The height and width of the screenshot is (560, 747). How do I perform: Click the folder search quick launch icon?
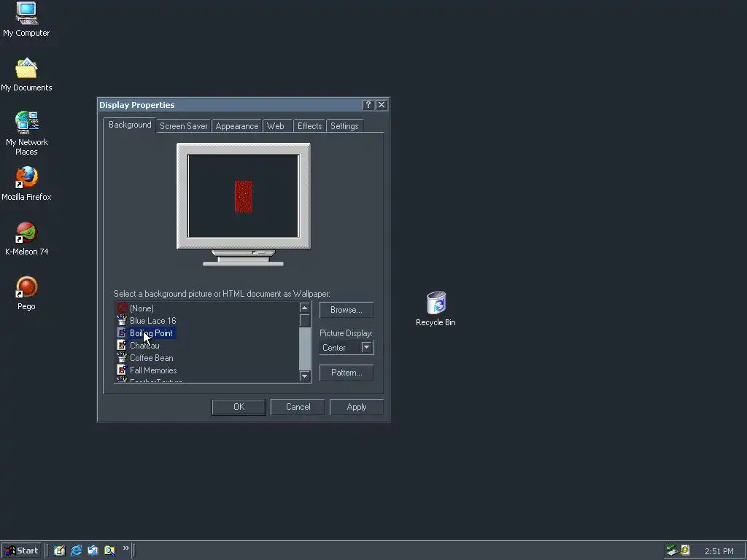[x=109, y=551]
